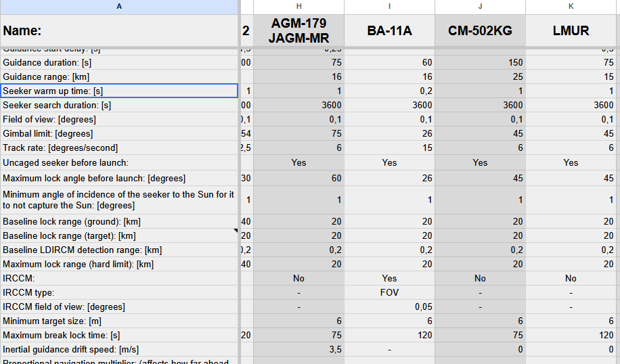Click BA-11A track rate value 15
The image size is (620, 364).
389,147
